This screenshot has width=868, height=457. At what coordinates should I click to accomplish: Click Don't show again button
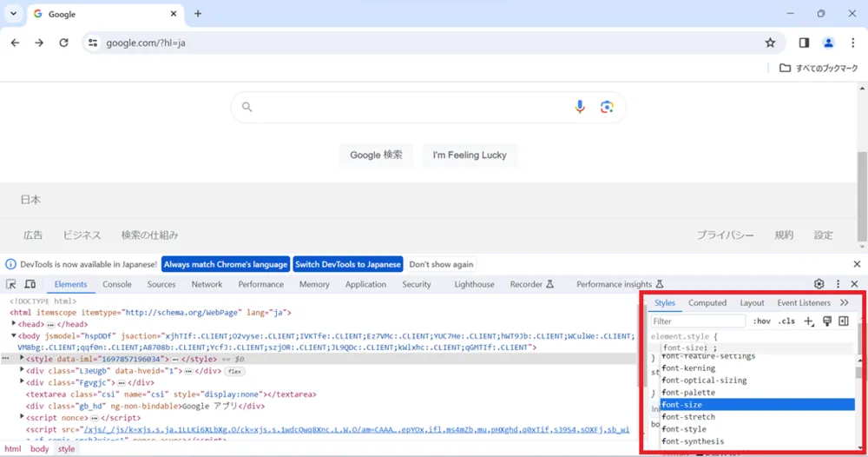coord(441,264)
